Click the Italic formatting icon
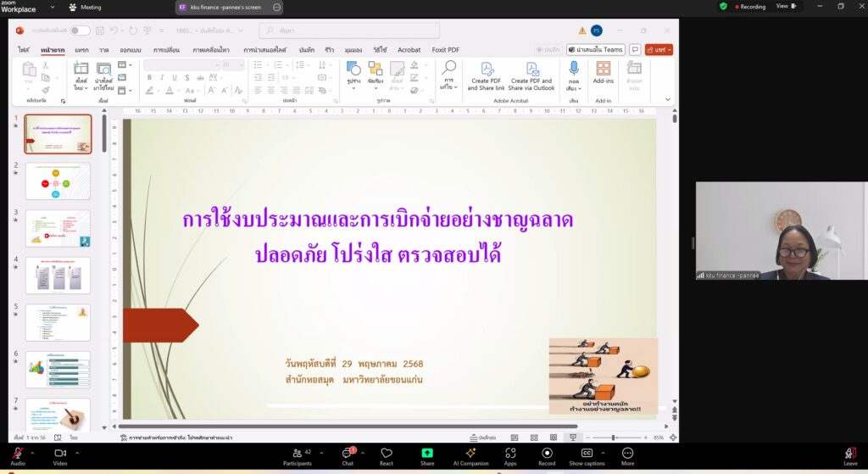Viewport: 868px width, 474px height. click(x=162, y=77)
